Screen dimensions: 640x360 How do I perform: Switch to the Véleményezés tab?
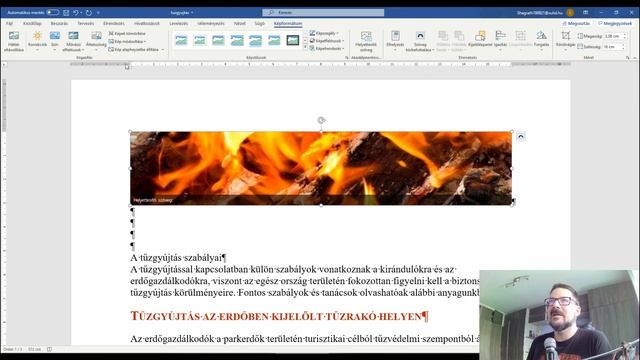click(x=211, y=24)
